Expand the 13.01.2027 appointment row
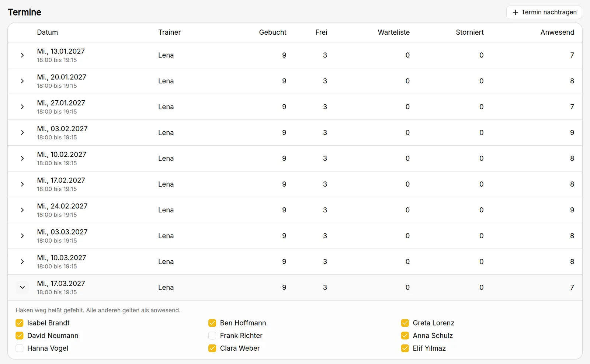Viewport: 590px width, 364px height. [x=22, y=55]
